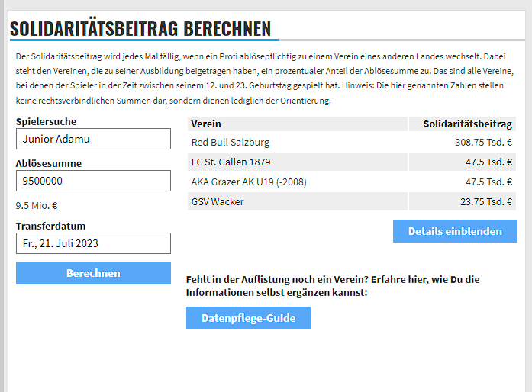Click the 308.75 Tsd. € amount
532x392 pixels.
click(483, 142)
